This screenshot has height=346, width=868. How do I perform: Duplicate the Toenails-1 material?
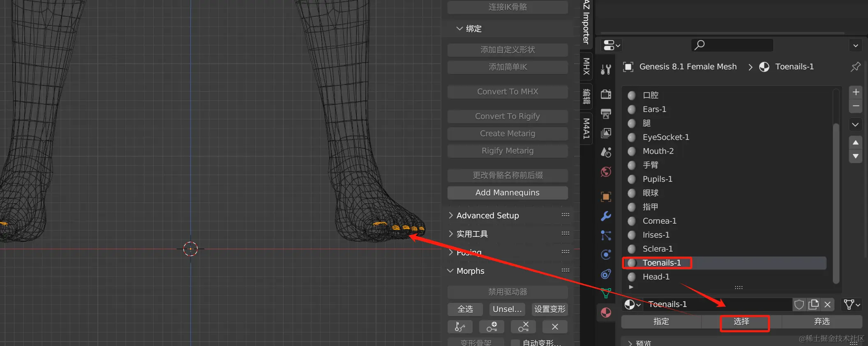[x=813, y=305]
